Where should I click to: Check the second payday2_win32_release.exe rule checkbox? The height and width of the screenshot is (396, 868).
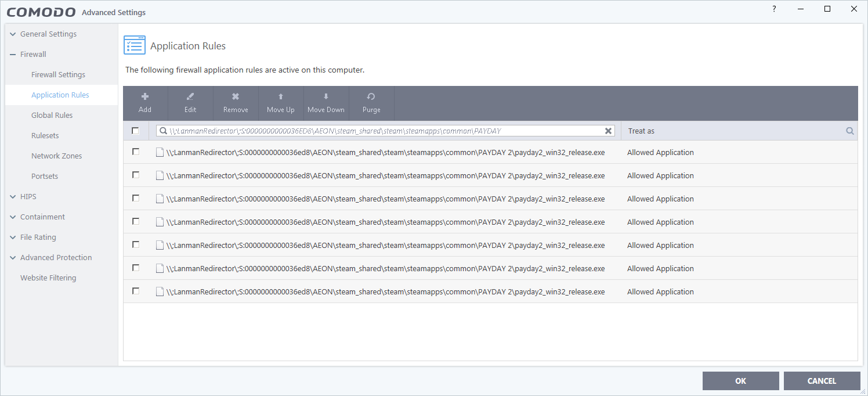136,175
